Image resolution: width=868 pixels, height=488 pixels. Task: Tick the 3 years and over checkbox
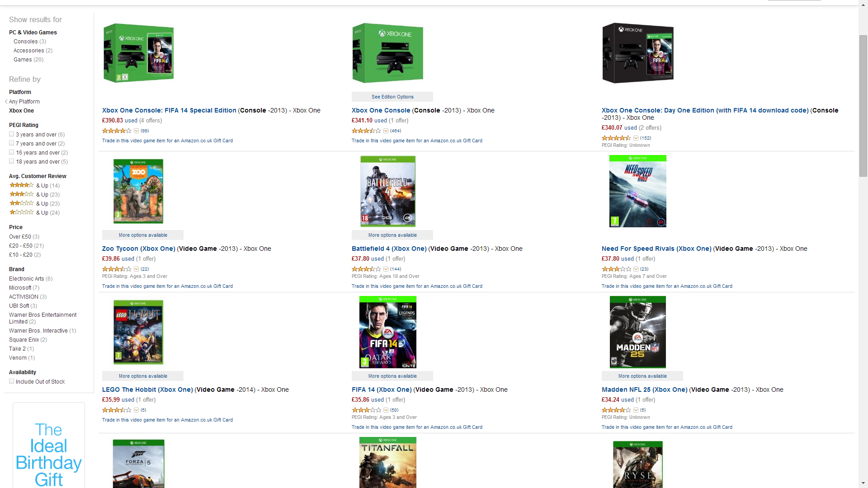12,134
